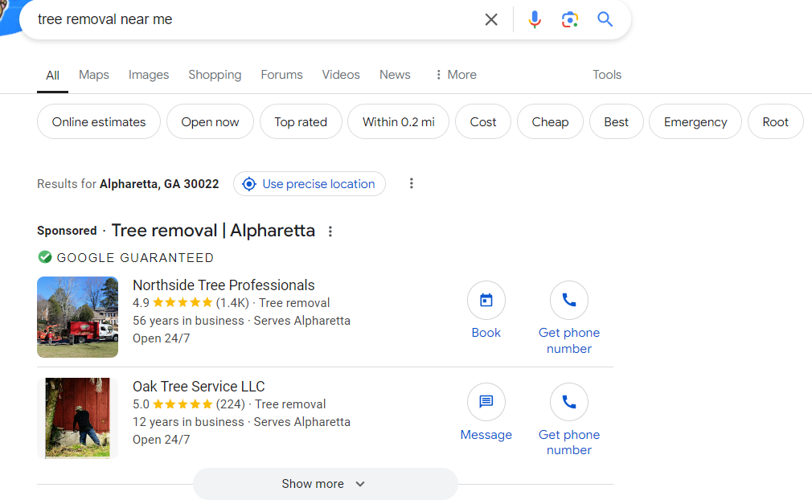812x504 pixels.
Task: Switch to the Images tab
Action: coord(149,75)
